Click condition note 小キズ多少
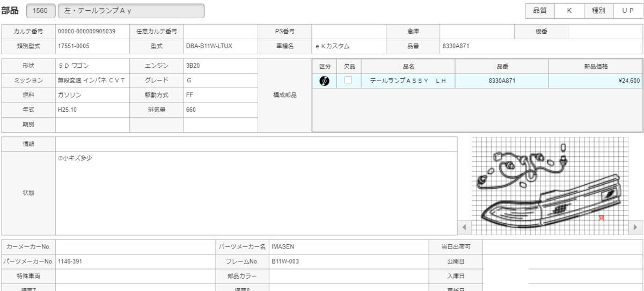This screenshot has width=644, height=291. point(75,158)
